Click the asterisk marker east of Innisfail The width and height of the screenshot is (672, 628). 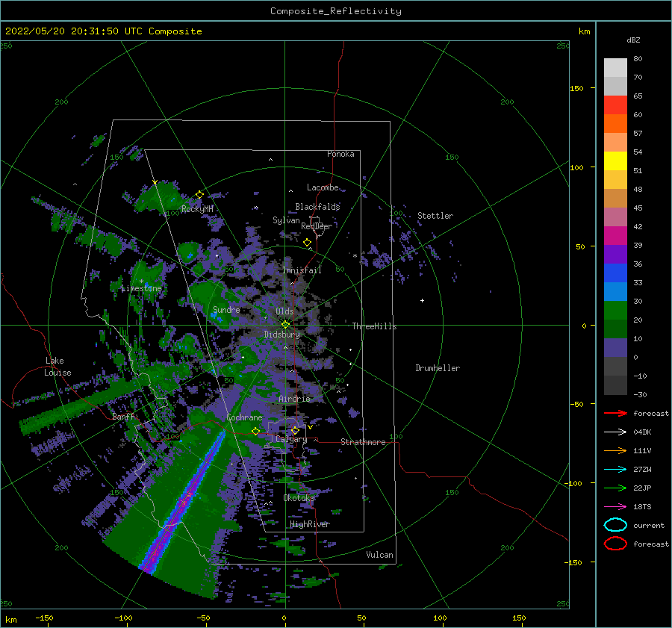(355, 256)
